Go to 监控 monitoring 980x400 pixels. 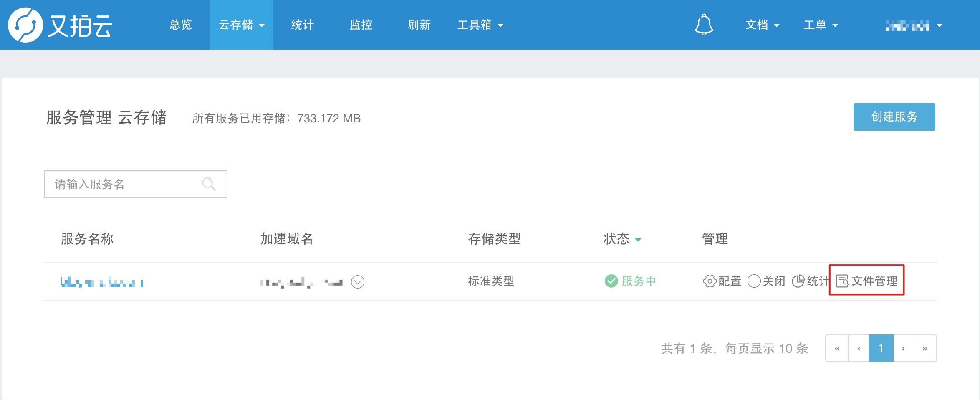click(361, 25)
